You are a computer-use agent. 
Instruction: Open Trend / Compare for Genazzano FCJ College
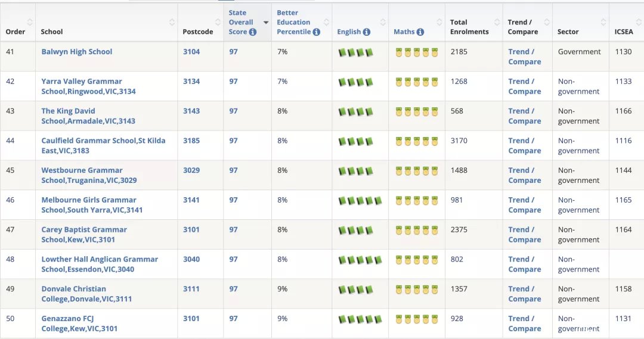coord(525,324)
